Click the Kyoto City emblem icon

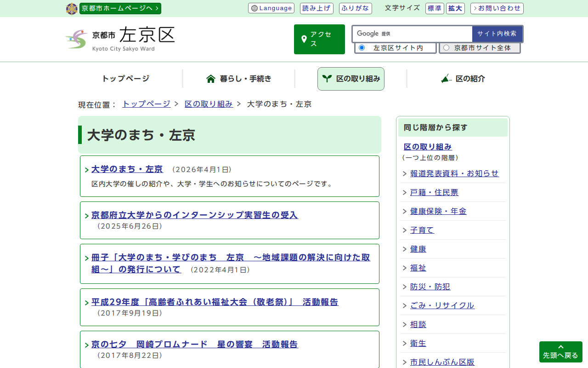[72, 9]
